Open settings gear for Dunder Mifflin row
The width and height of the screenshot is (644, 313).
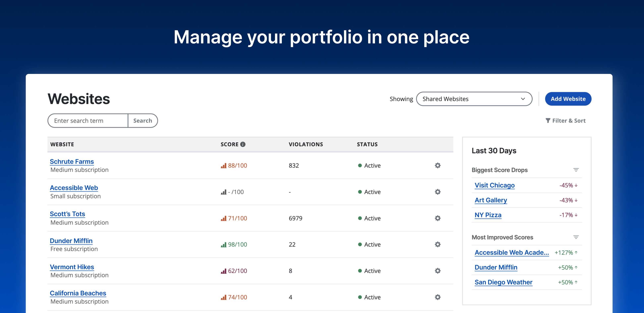point(437,244)
